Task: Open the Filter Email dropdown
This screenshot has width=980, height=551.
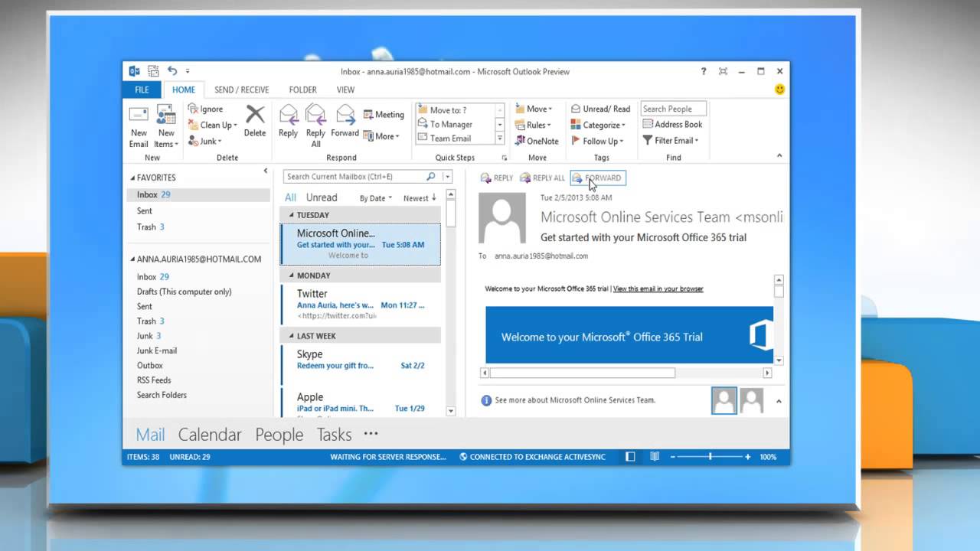Action: (x=671, y=140)
